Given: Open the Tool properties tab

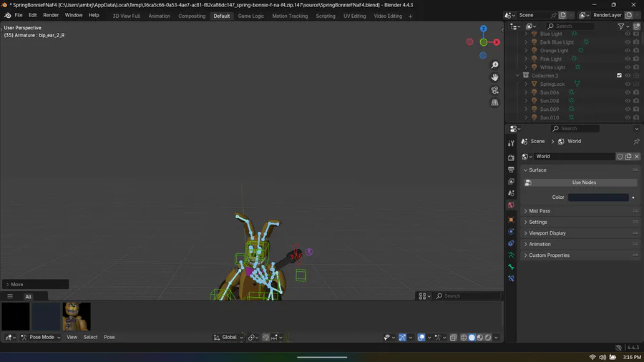Looking at the screenshot, I should 511,143.
